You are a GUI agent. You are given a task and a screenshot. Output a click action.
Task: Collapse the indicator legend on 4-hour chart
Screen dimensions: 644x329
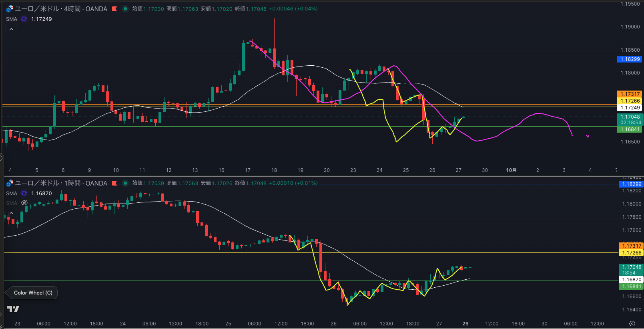11,29
